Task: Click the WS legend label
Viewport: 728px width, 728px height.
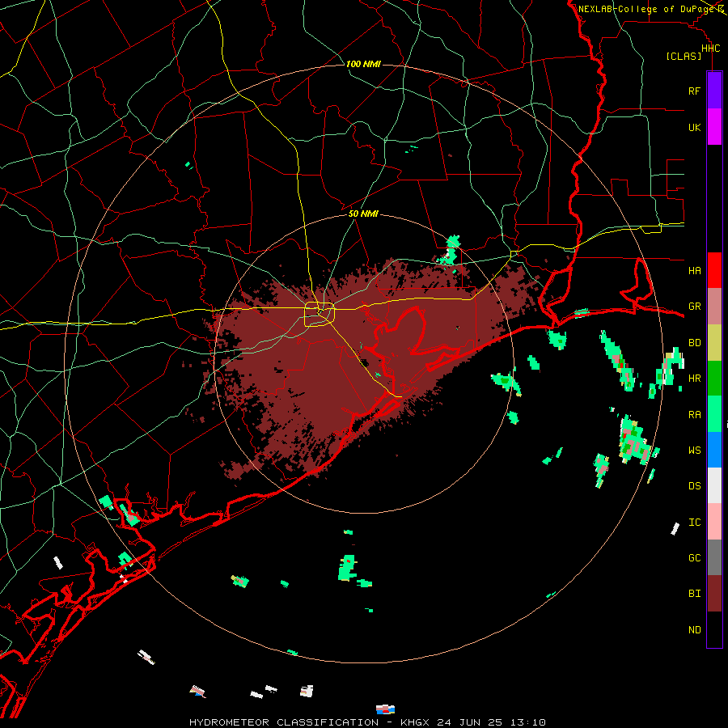Action: coord(694,450)
